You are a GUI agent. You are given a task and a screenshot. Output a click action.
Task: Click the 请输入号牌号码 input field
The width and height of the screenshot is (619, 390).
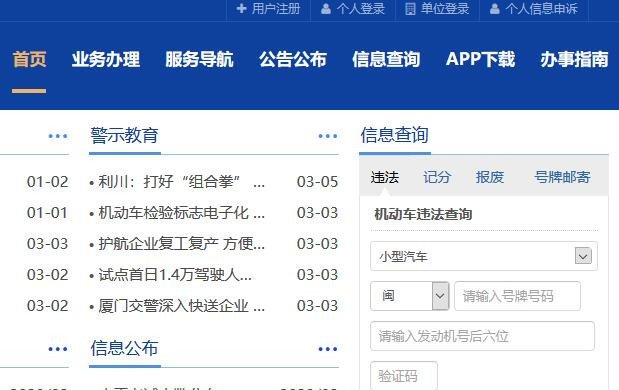[x=518, y=296]
